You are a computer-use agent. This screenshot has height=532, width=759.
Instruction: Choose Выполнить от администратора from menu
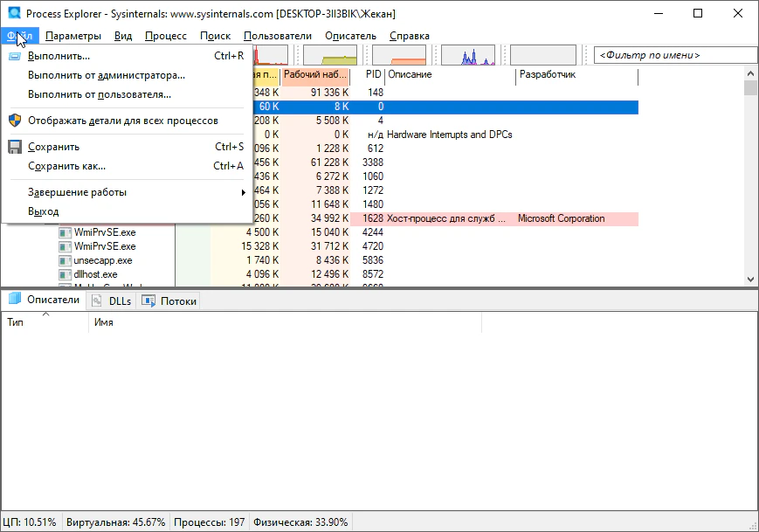tap(106, 75)
